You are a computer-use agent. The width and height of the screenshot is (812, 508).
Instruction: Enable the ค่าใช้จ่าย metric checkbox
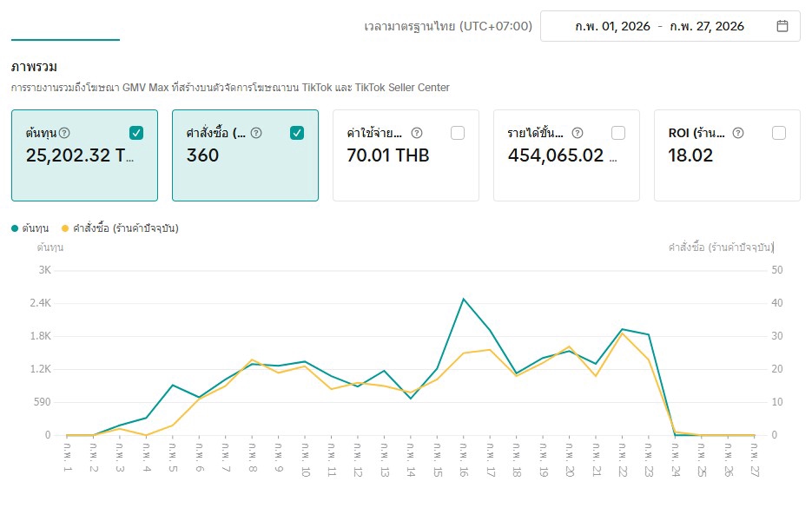[458, 133]
